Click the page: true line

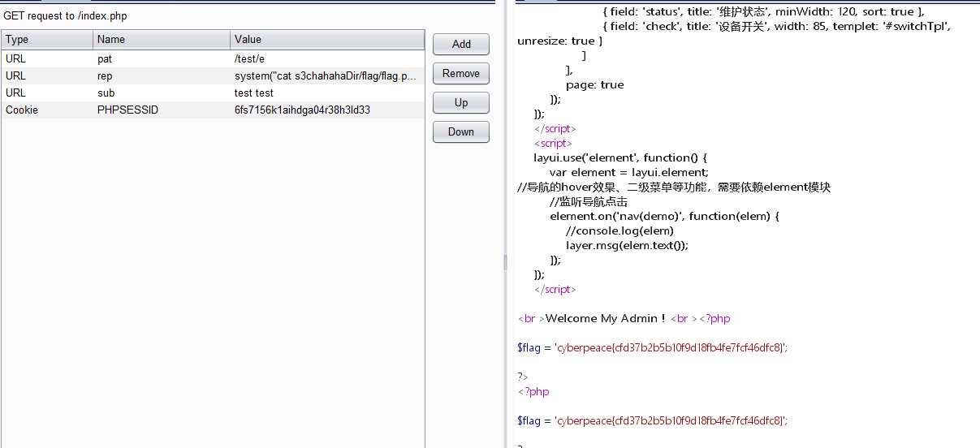pyautogui.click(x=595, y=84)
